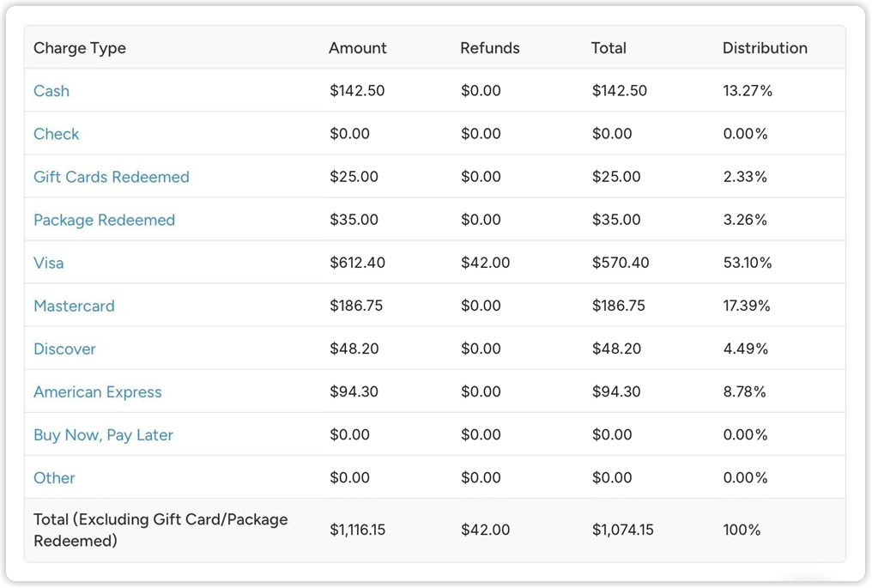The image size is (872, 588).
Task: Open the Visa charge type link
Action: click(48, 264)
